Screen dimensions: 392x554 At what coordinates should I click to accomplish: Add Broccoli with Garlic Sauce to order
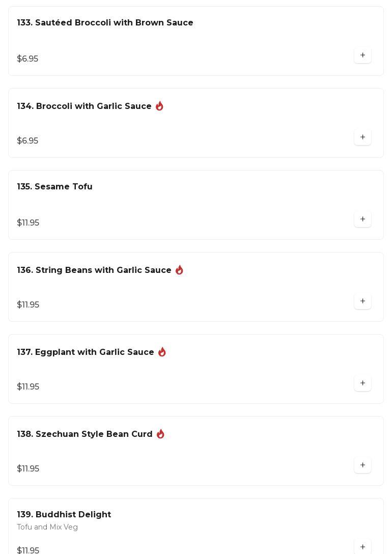(x=362, y=137)
